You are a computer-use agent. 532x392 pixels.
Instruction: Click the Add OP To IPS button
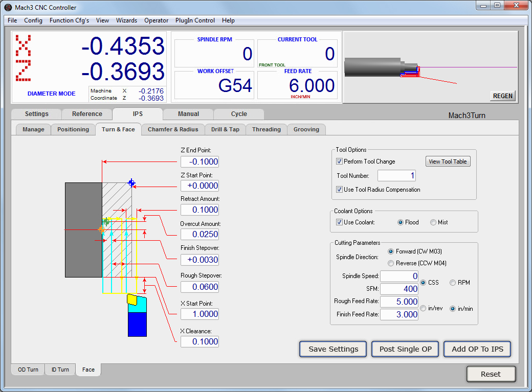(477, 349)
